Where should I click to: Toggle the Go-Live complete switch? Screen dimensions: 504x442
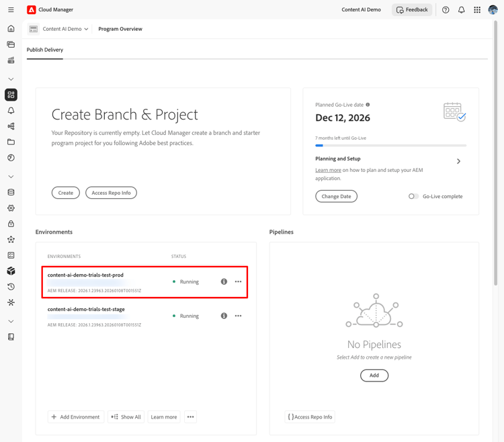[413, 196]
